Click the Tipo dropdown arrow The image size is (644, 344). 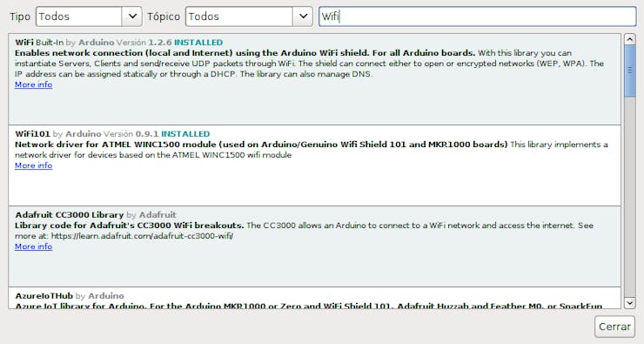132,17
